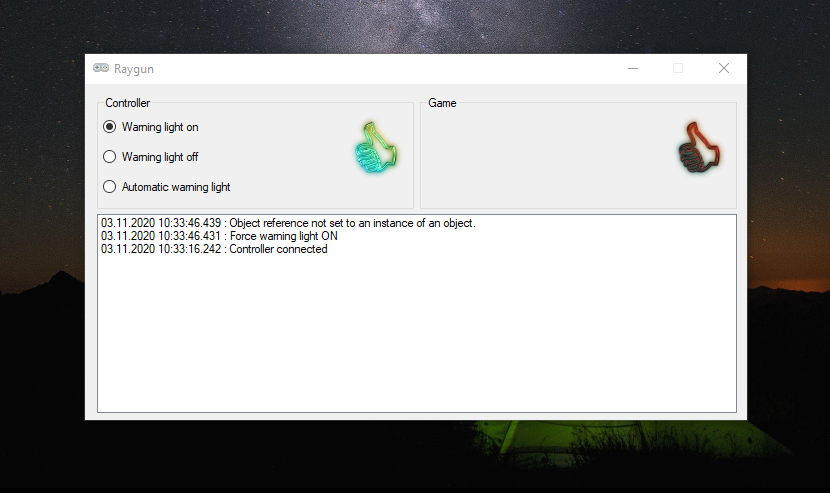Viewport: 830px width, 493px height.
Task: Click the "Controller connected" log entry
Action: (214, 249)
